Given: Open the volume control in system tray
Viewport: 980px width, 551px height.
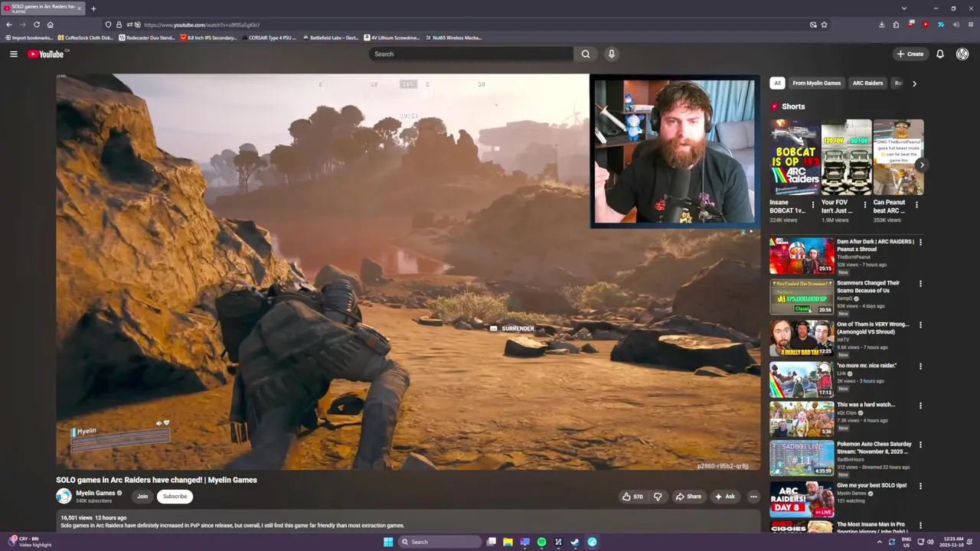Looking at the screenshot, I should tap(930, 542).
